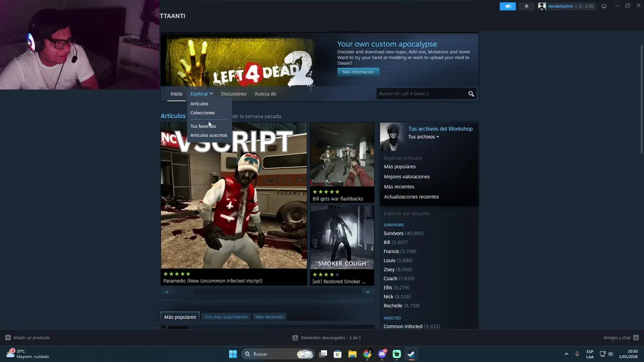Click Steam taskbar icon
The image size is (644, 362).
[411, 354]
